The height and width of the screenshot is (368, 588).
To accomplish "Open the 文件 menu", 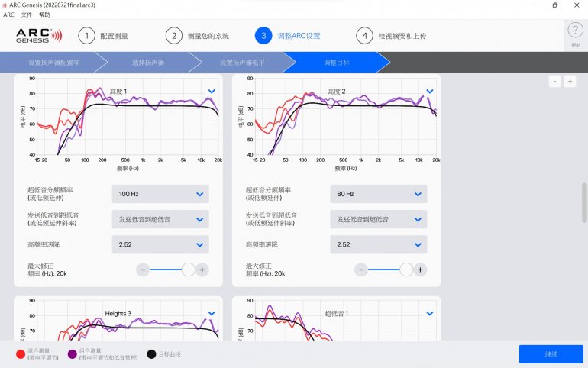I will click(x=27, y=15).
